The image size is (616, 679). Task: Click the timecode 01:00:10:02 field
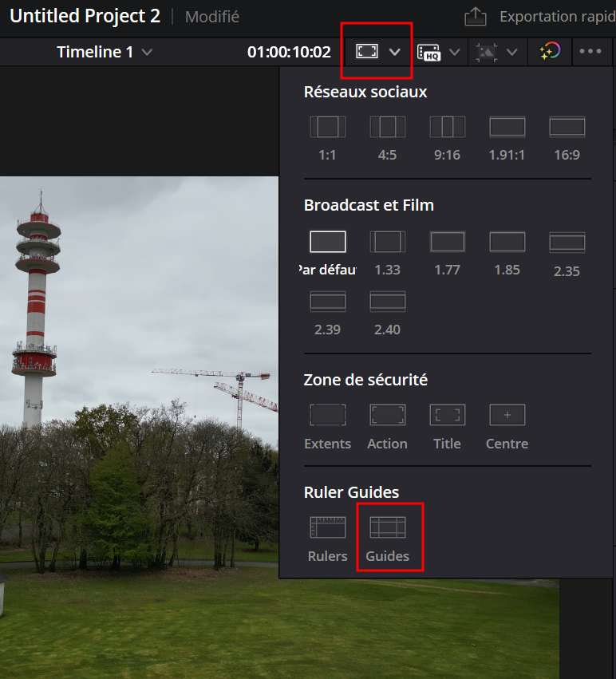(x=289, y=52)
